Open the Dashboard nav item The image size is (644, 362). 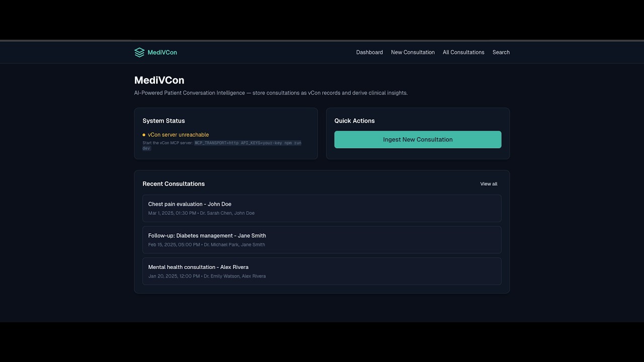369,52
